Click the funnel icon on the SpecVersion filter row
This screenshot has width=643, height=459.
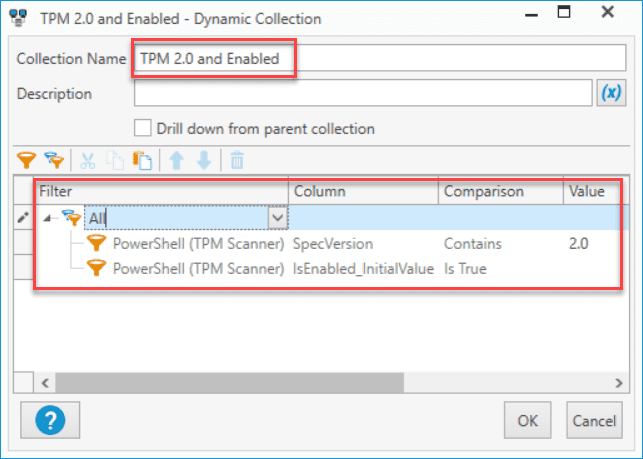click(x=96, y=243)
